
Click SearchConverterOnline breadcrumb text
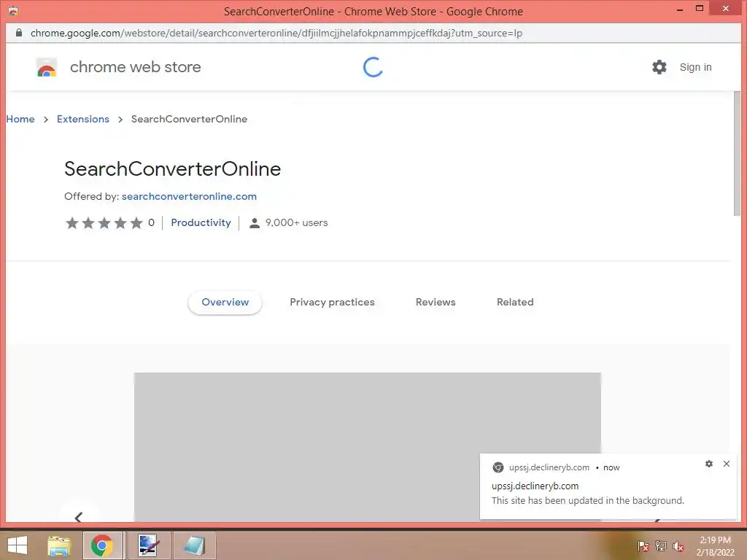click(189, 119)
